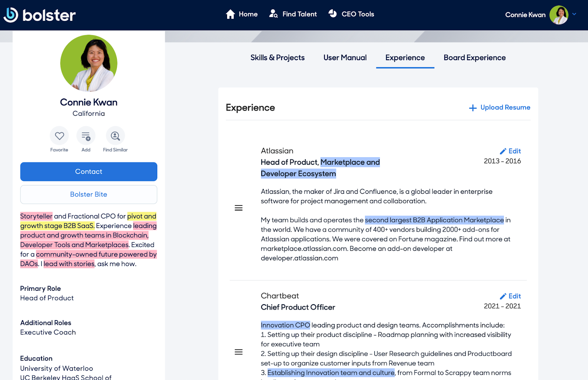The height and width of the screenshot is (380, 588).
Task: Click the Bolster logo icon
Action: point(11,15)
